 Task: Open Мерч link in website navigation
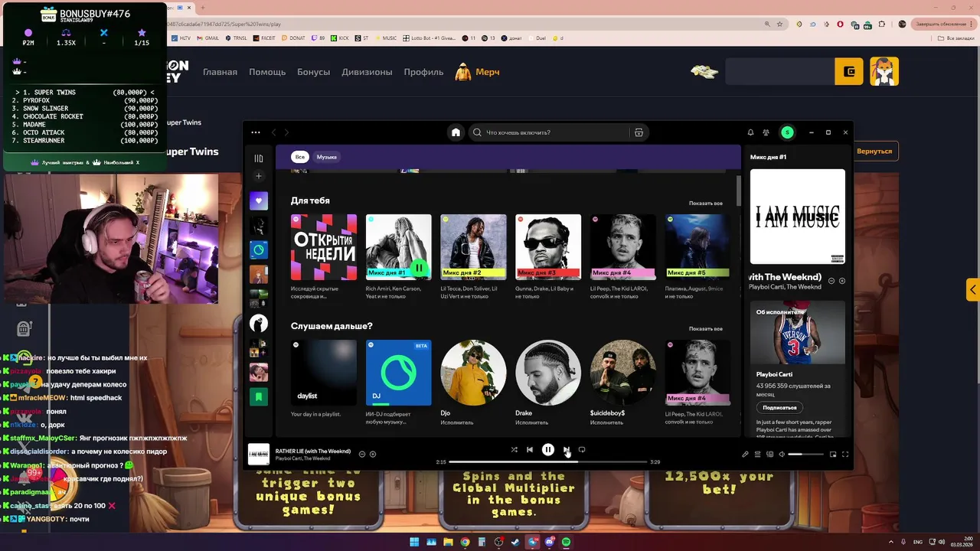[x=478, y=72]
